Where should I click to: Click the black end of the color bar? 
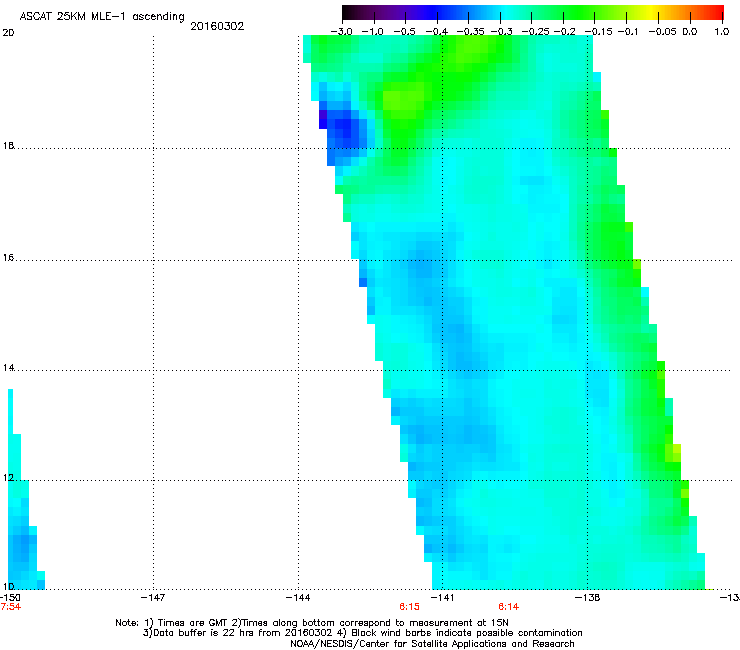(x=350, y=13)
